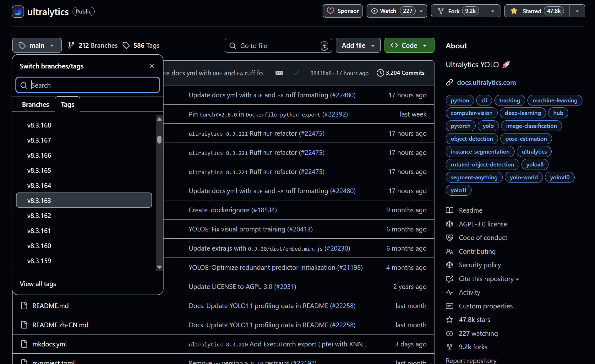Open the 3,204 Commits history link
This screenshot has width=595, height=364.
(x=401, y=73)
